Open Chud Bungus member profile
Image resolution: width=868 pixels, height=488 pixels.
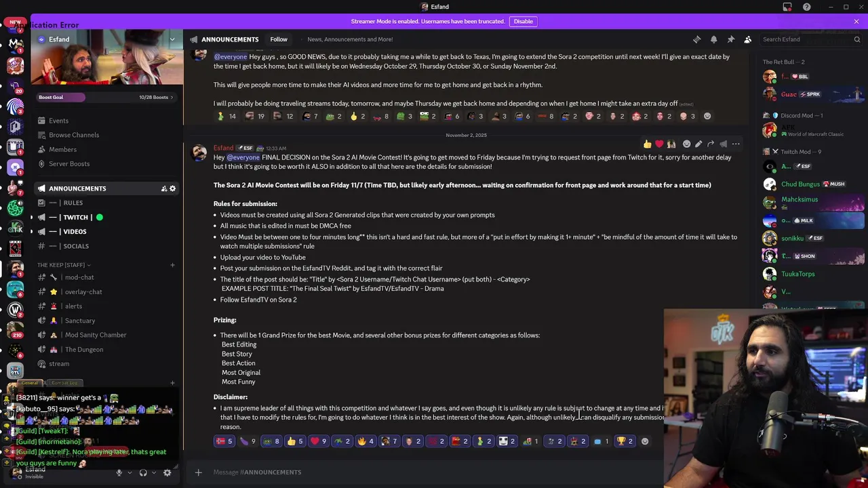point(813,184)
